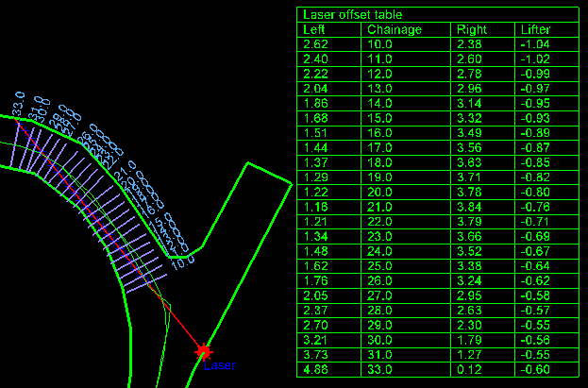Click the red laser point marker
Viewport: 588px width, 388px height.
[204, 352]
